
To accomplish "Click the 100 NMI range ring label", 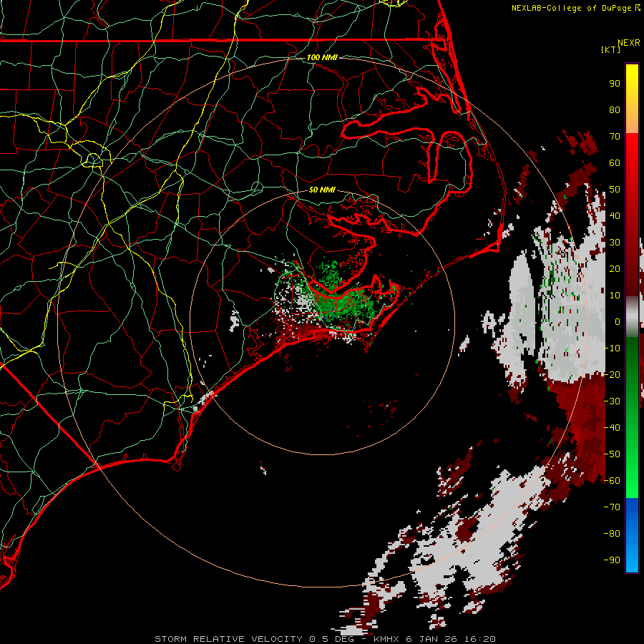I will pos(322,57).
